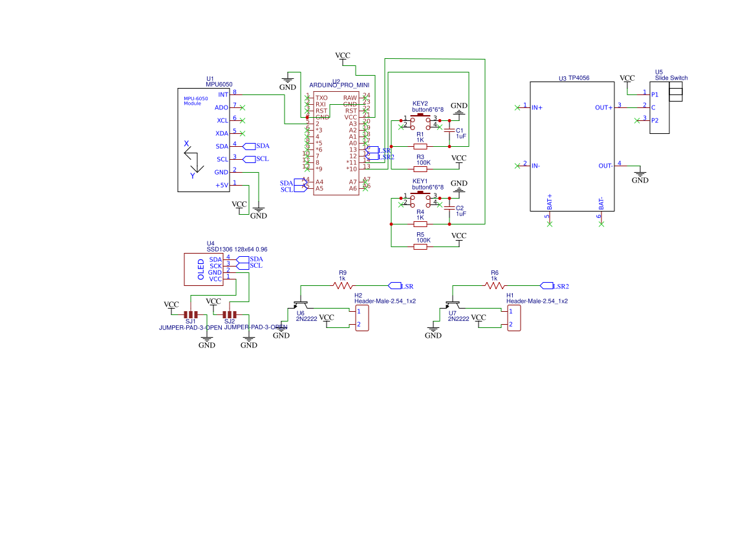Select VCC power symbol above Arduino
The image size is (756, 535).
[343, 58]
